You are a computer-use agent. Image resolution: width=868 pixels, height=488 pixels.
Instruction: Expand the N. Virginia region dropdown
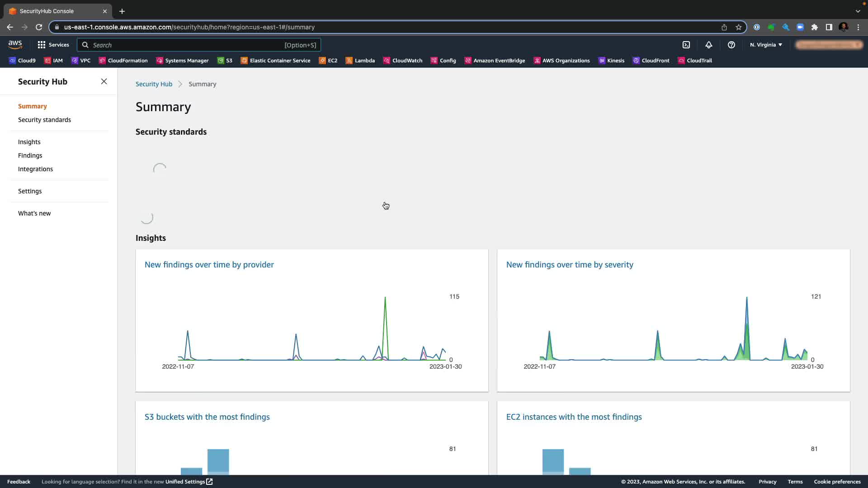tap(766, 45)
